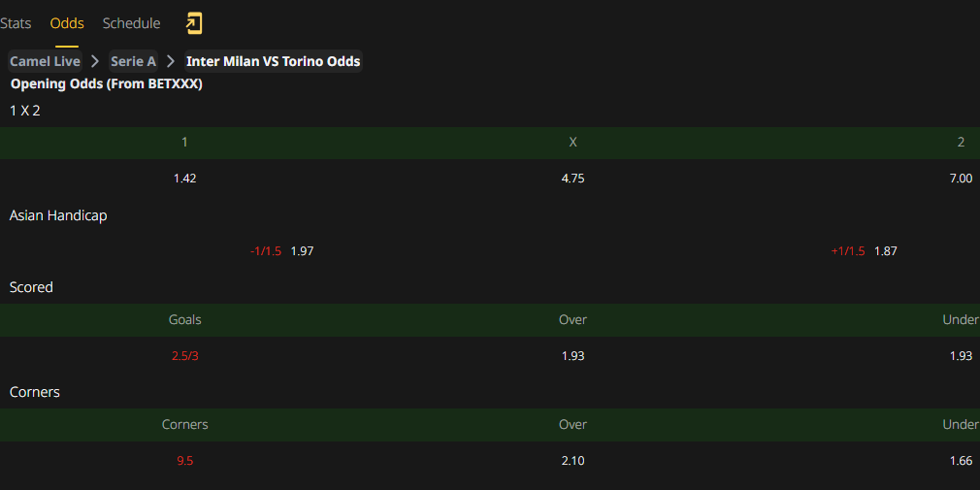Click the chevron after Camel Live
Image resolution: width=980 pixels, height=490 pixels.
(95, 61)
